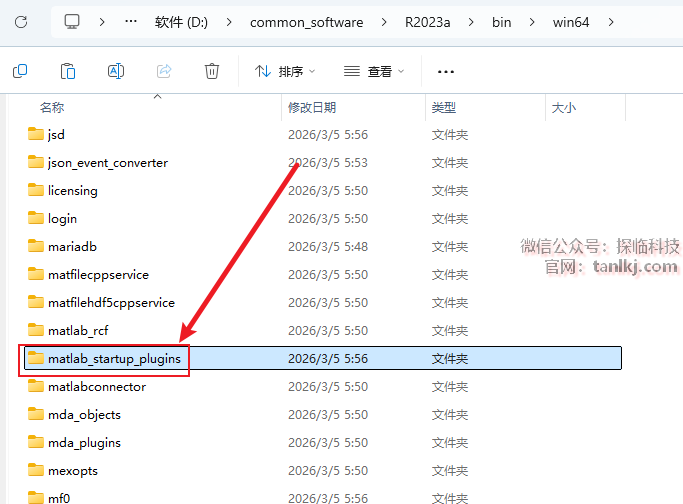
Task: Click the mda_plugins folder name
Action: click(84, 443)
